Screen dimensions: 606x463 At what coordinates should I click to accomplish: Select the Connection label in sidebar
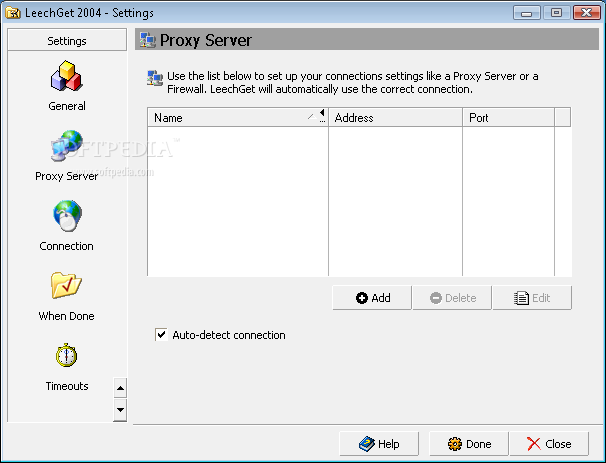pos(66,246)
